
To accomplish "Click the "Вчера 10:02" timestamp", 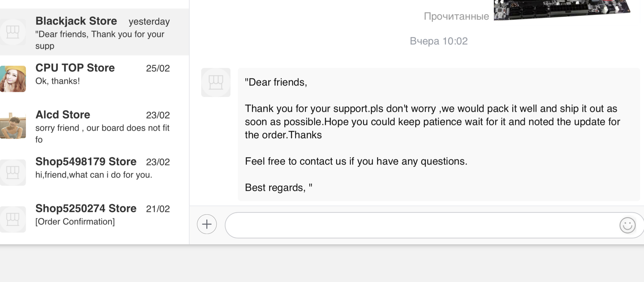I will coord(439,41).
